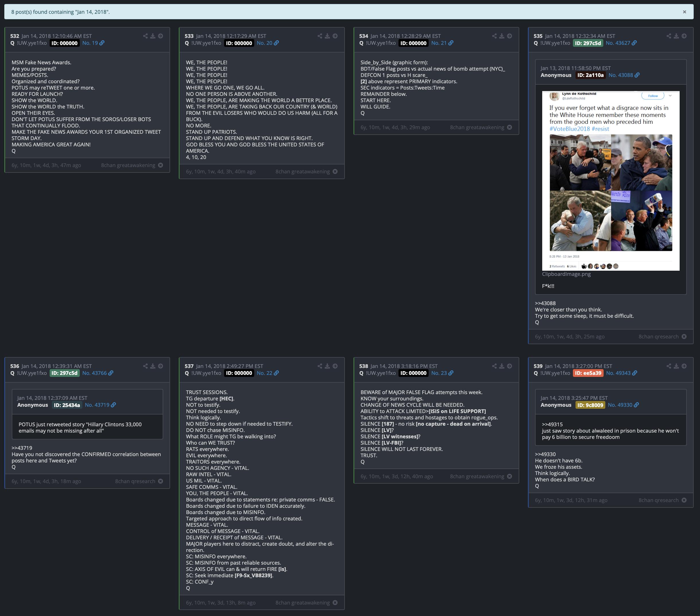
Task: Click ID: 000000 badge on post 532
Action: [64, 43]
